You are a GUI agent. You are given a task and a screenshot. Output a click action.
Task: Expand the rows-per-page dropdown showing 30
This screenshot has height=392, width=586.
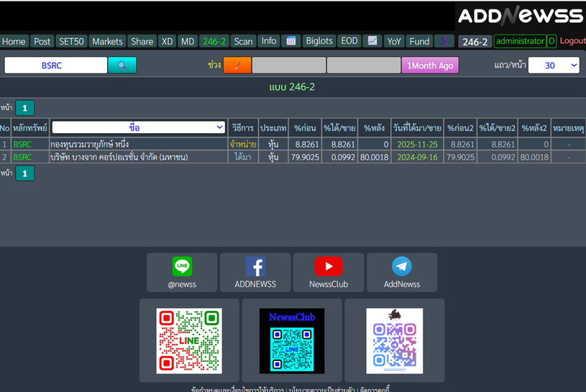click(554, 65)
